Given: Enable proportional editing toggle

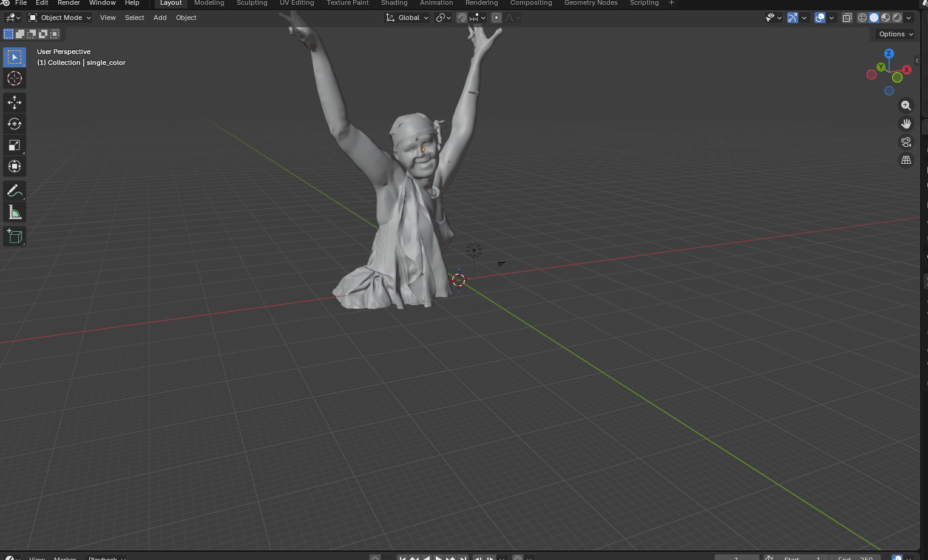Looking at the screenshot, I should pyautogui.click(x=496, y=18).
